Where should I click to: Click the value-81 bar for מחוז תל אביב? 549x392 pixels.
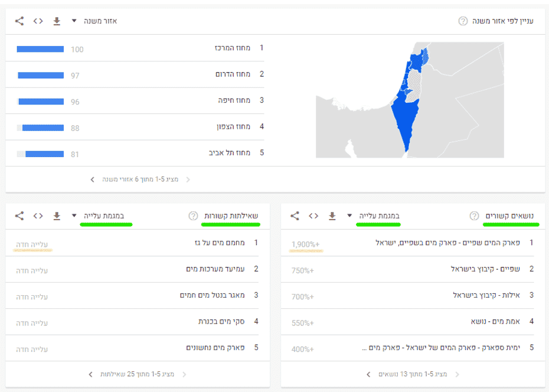[40, 154]
